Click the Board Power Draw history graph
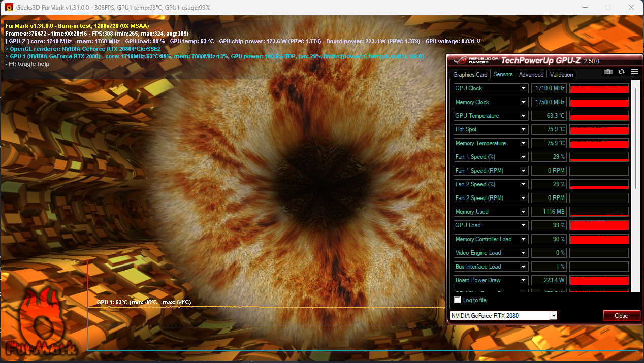Image resolution: width=644 pixels, height=363 pixels. click(x=599, y=280)
